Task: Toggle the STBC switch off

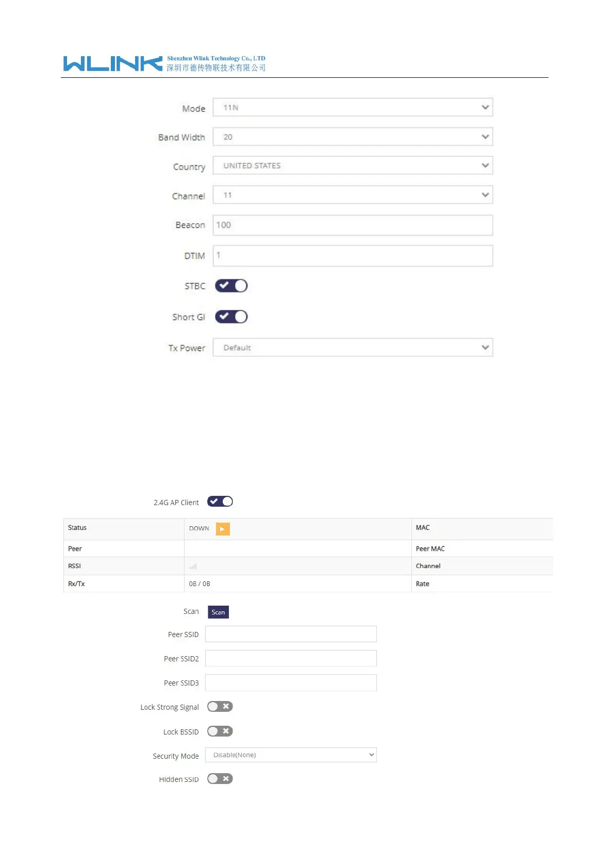Action: tap(231, 286)
